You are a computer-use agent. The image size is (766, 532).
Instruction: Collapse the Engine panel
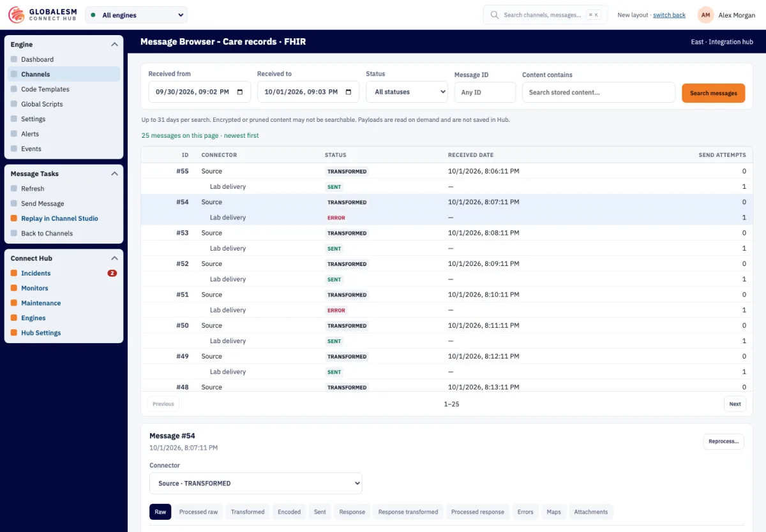(114, 45)
